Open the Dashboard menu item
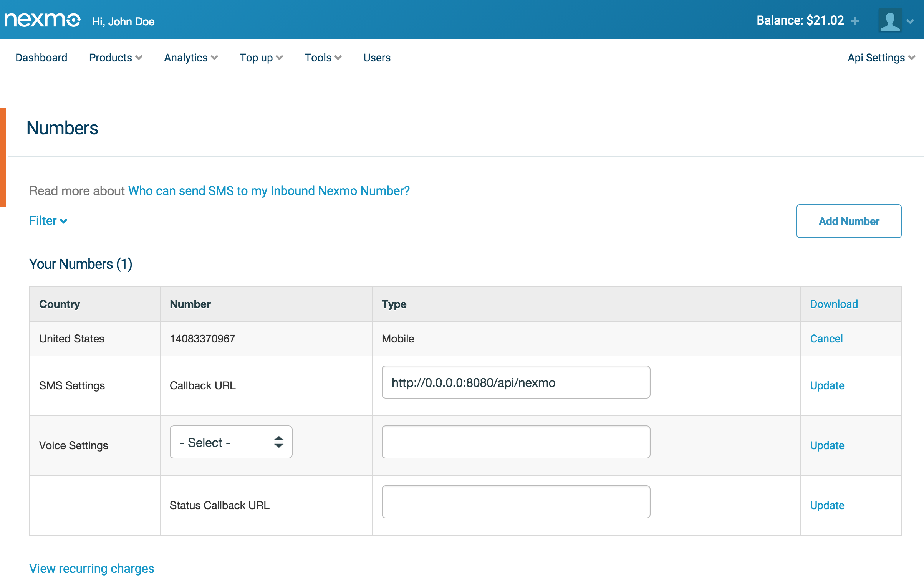The width and height of the screenshot is (924, 579). tap(41, 58)
